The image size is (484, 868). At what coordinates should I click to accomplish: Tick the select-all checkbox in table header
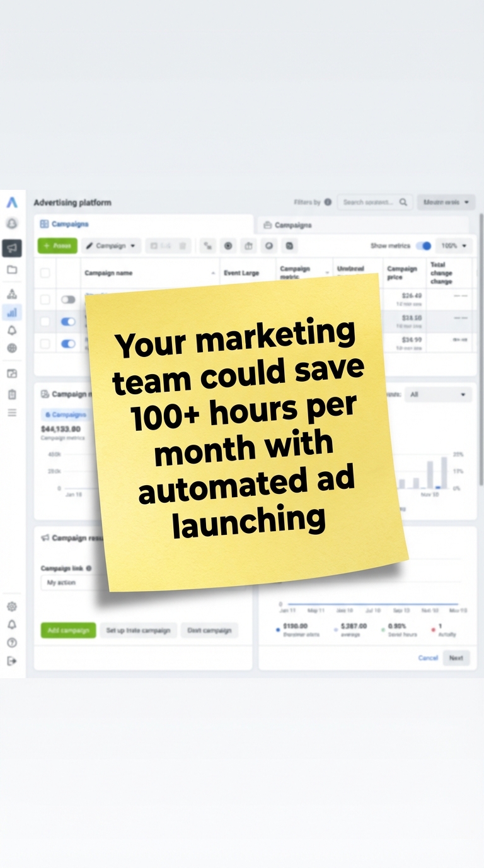click(45, 273)
